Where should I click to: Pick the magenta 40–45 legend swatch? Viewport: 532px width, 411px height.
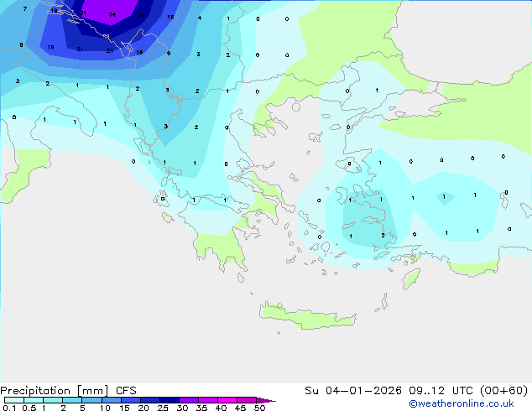coord(227,400)
